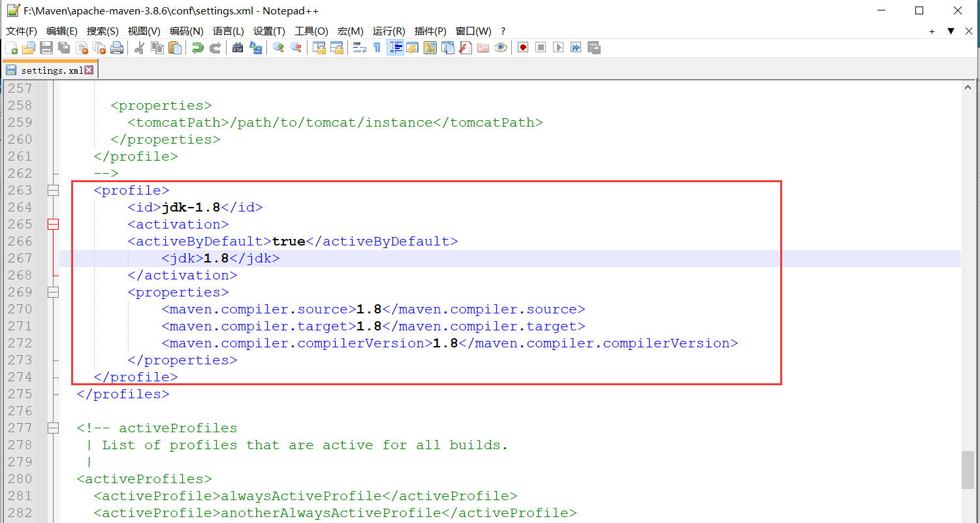The image size is (980, 523).
Task: Click line number 267 in margin
Action: tap(19, 259)
